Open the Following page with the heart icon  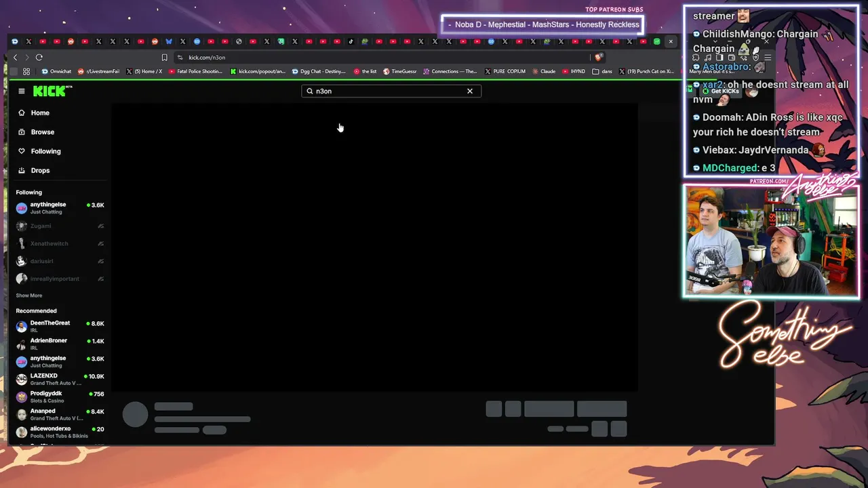coord(45,151)
